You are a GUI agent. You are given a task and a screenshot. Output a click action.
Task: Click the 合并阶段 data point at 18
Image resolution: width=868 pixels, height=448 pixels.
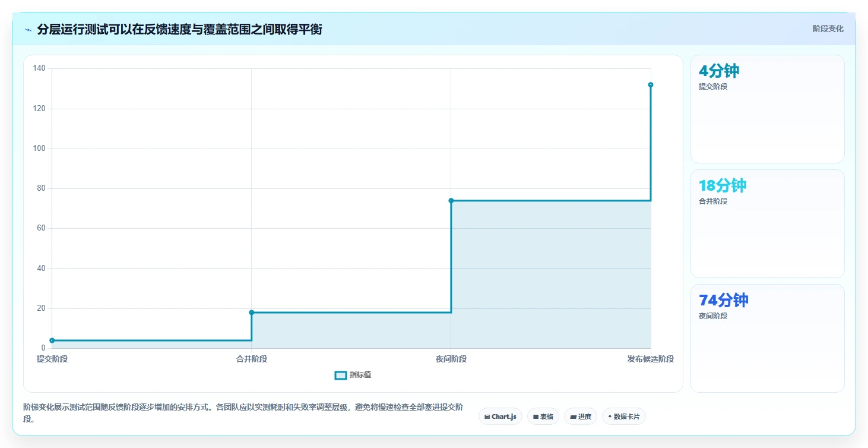(252, 313)
